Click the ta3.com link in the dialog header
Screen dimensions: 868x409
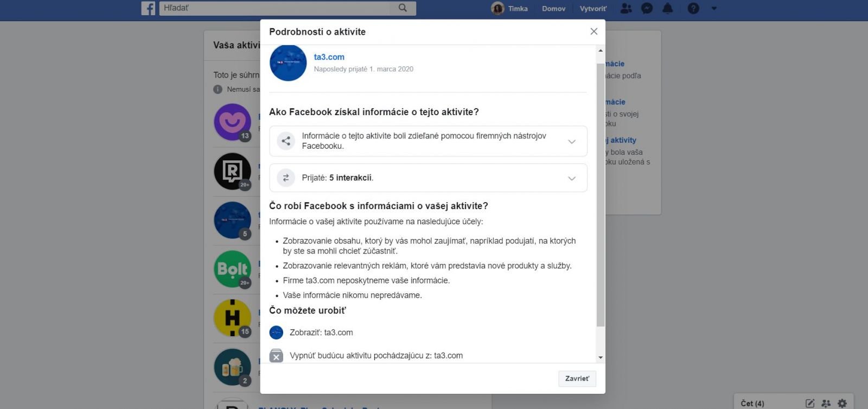(329, 57)
